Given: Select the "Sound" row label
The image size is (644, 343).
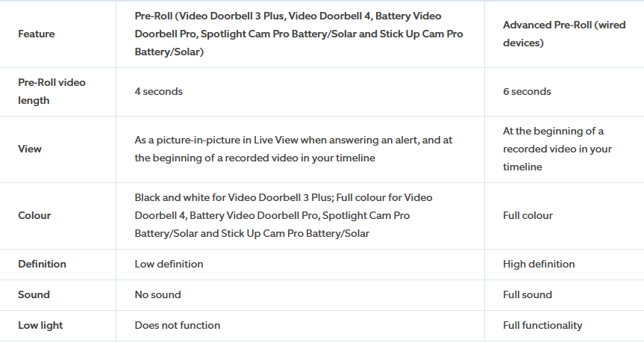Looking at the screenshot, I should pos(34,294).
